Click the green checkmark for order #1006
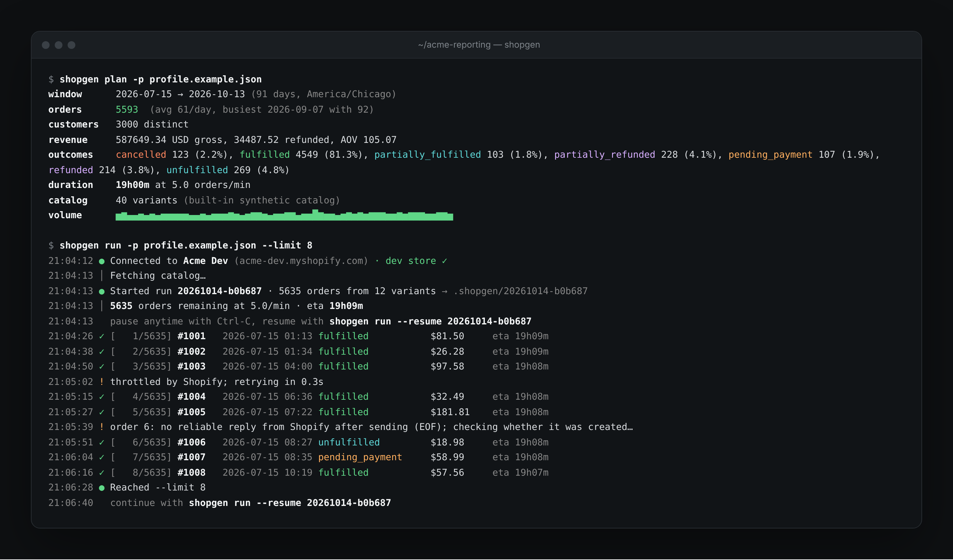 point(101,442)
